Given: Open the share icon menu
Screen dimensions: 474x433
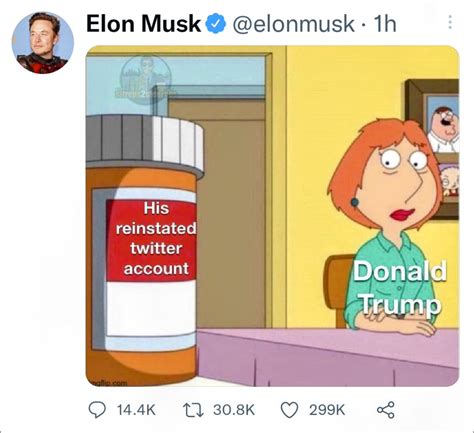Looking at the screenshot, I should (x=386, y=410).
